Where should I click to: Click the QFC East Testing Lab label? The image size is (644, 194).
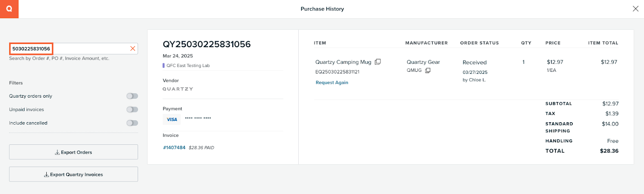188,65
